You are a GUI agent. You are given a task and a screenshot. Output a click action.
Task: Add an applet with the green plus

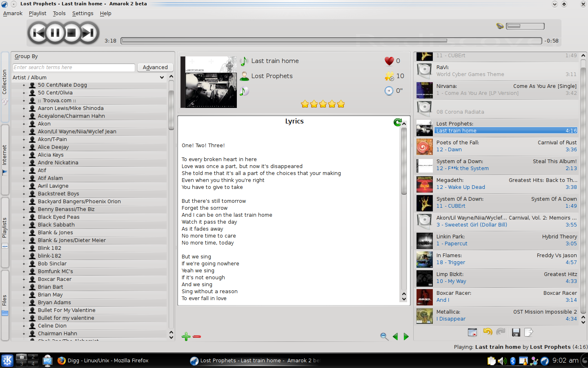tap(186, 337)
